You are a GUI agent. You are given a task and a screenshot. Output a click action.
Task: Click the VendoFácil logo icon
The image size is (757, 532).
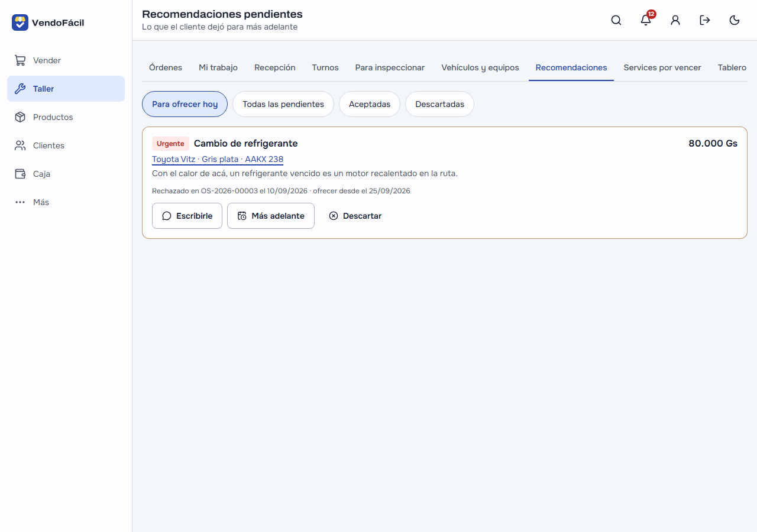(x=20, y=22)
